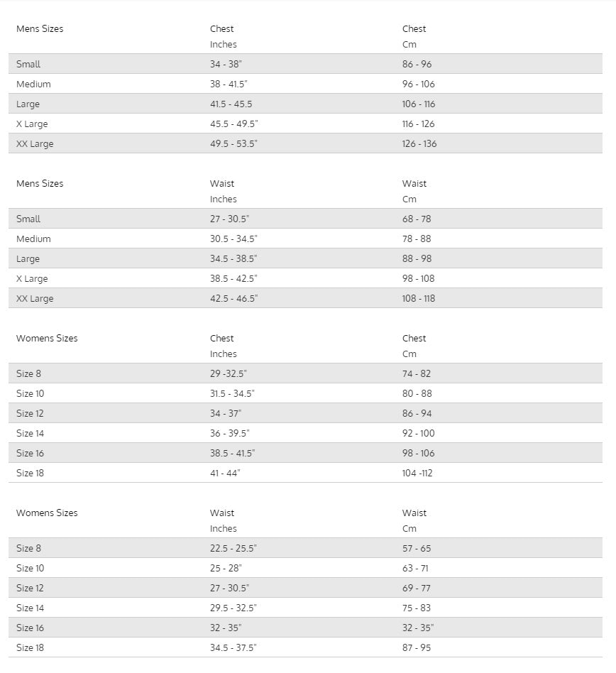Select the 42.5 - 46.5" XX Large waist value
Viewport: 616px width, 673px height.
pyautogui.click(x=233, y=298)
